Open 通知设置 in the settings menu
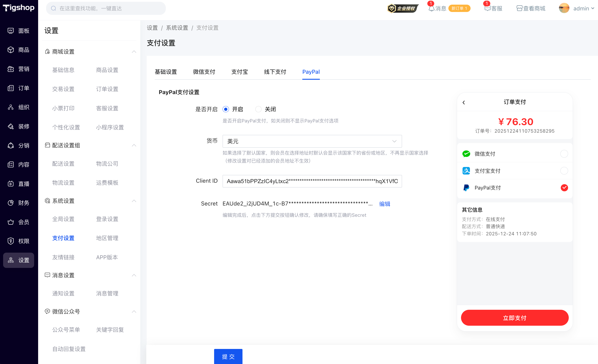The height and width of the screenshot is (364, 598). click(63, 293)
